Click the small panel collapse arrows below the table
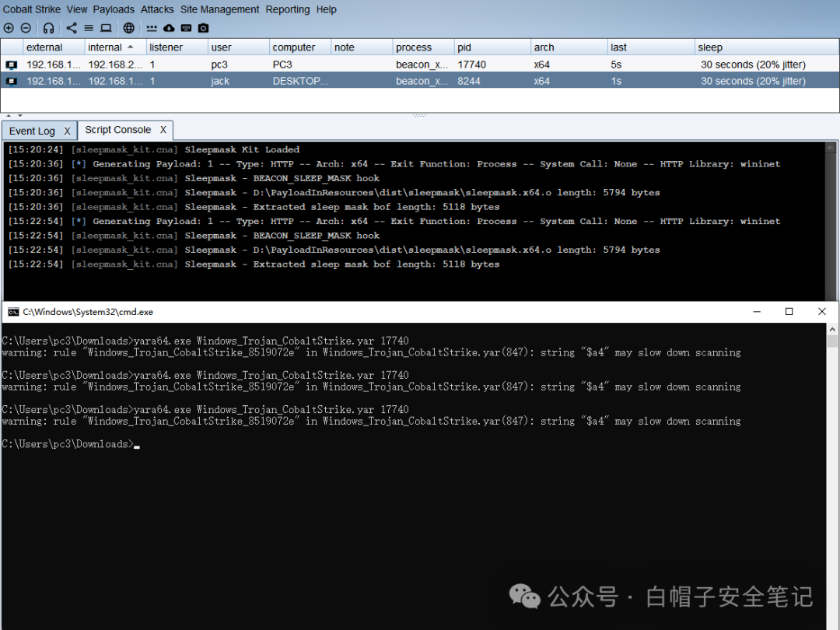The image size is (840, 630). [x=14, y=115]
